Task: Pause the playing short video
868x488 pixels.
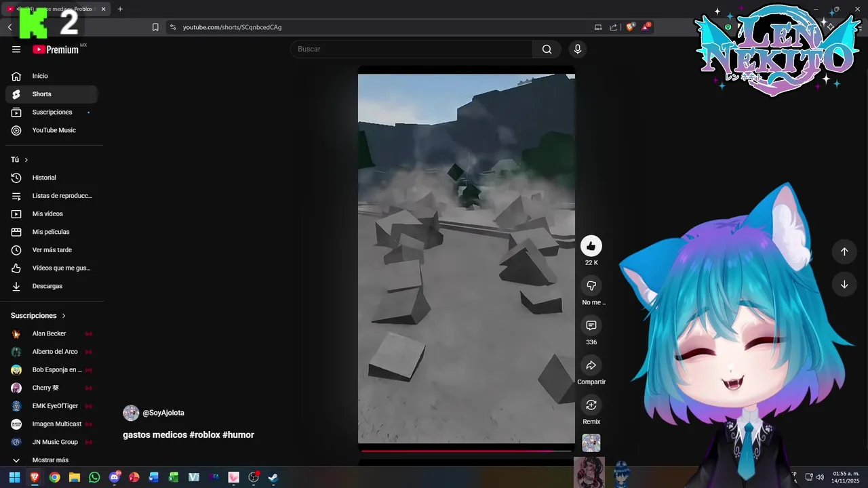Action: tap(467, 258)
